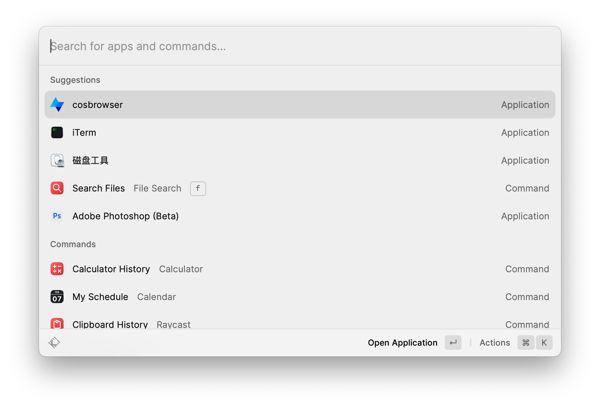600x408 pixels.
Task: Click the cosbrowser app icon
Action: 57,104
